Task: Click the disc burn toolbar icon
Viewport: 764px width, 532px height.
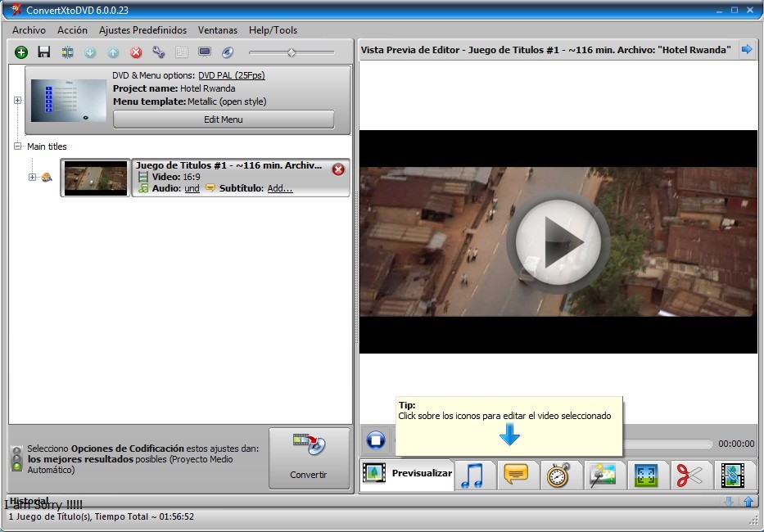Action: 228,52
